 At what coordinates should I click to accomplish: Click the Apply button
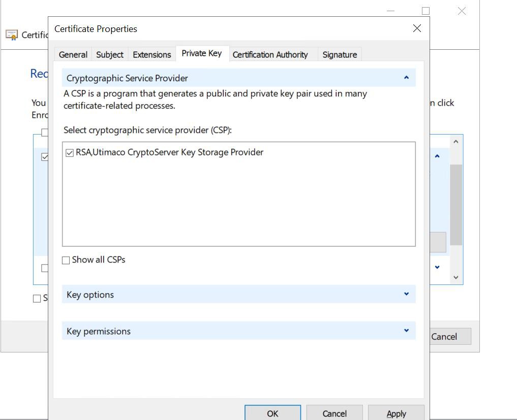pos(396,413)
